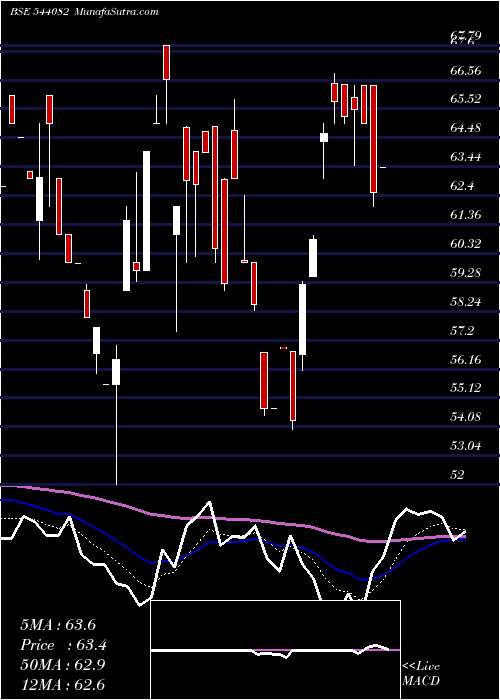Click the '<<Live MACD' label

click(421, 674)
